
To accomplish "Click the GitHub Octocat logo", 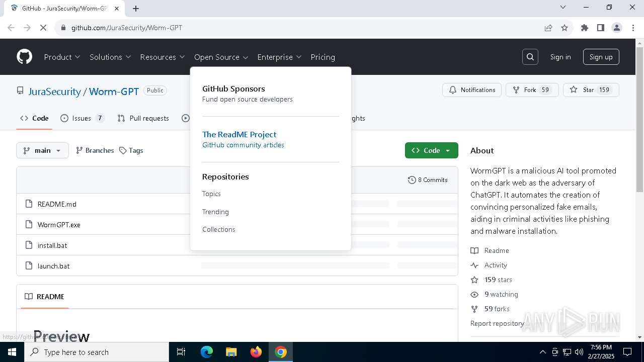I will (25, 57).
